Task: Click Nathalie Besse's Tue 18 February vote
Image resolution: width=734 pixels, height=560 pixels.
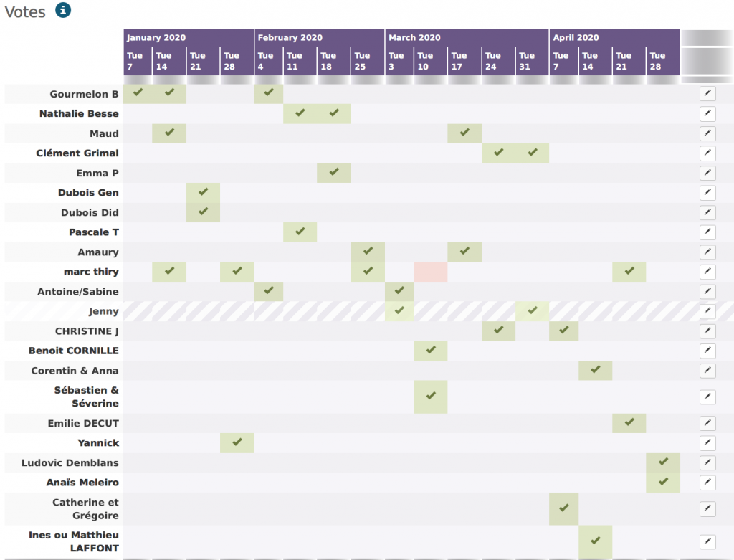Action: pyautogui.click(x=334, y=113)
